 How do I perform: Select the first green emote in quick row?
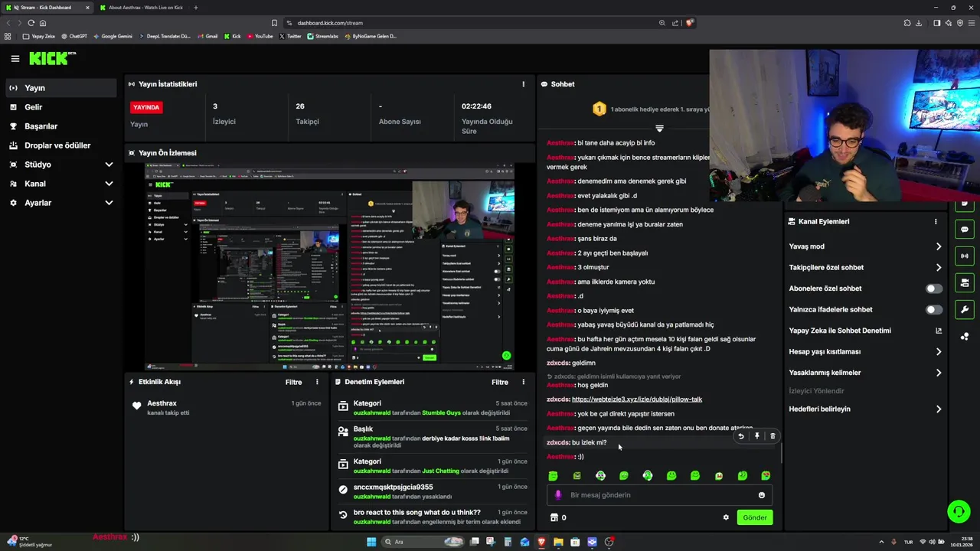[x=553, y=476]
